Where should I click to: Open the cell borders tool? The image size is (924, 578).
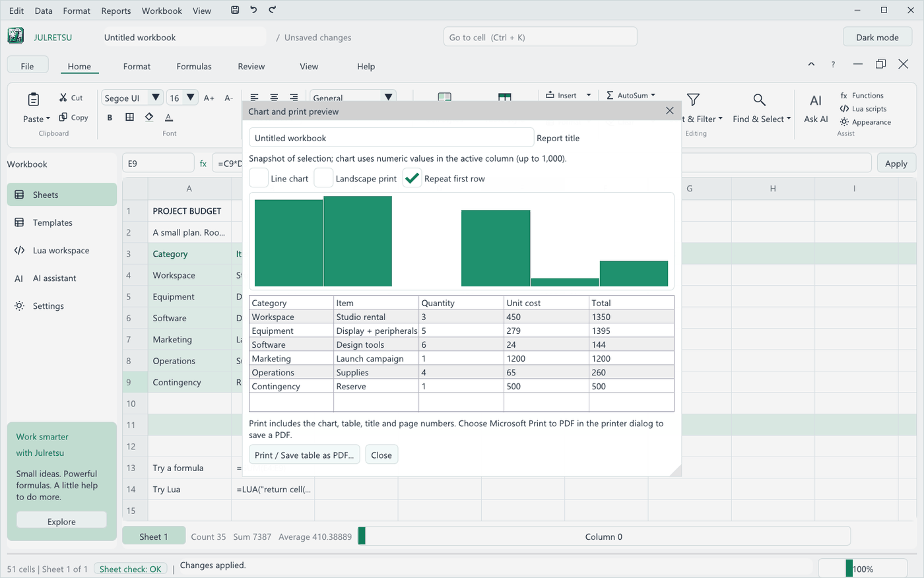129,117
